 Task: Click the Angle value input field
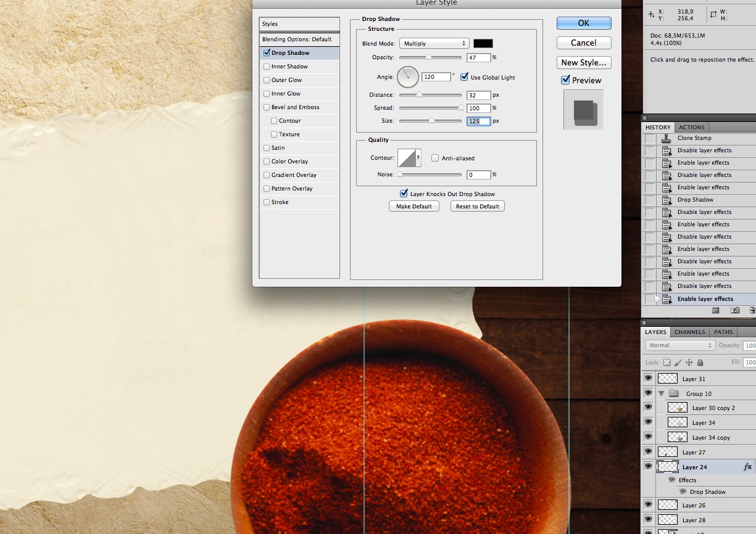pos(436,77)
